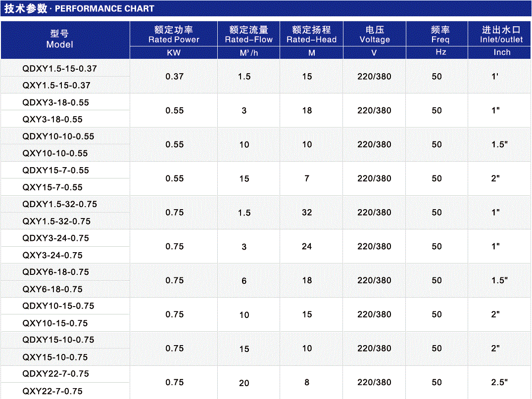Select model QXY3-18-0.55
Screen dimensions: 532x399
coord(52,119)
